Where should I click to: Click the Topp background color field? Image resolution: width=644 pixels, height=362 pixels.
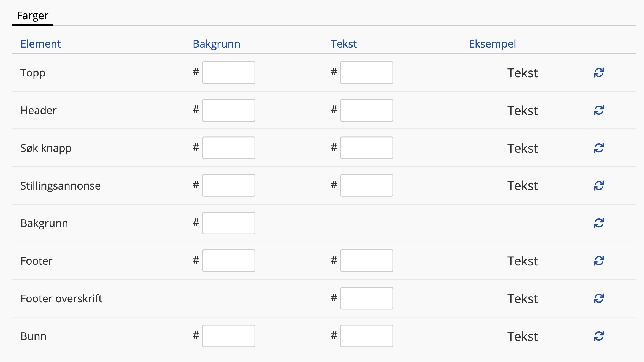[x=229, y=73]
